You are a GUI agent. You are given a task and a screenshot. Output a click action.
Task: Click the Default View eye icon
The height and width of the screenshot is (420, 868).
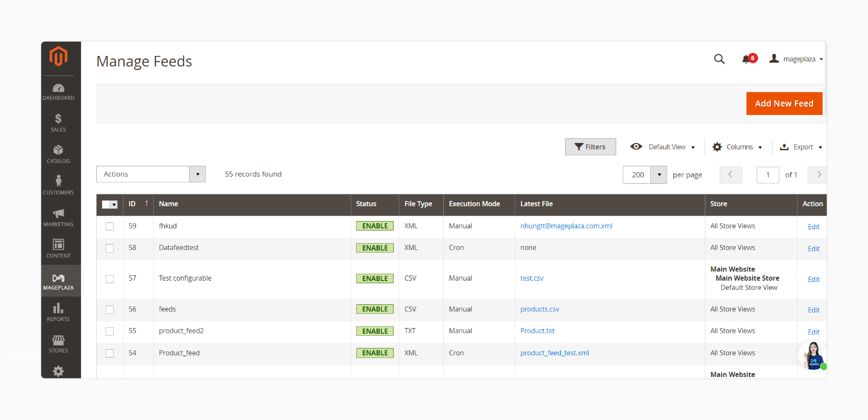[x=636, y=147]
